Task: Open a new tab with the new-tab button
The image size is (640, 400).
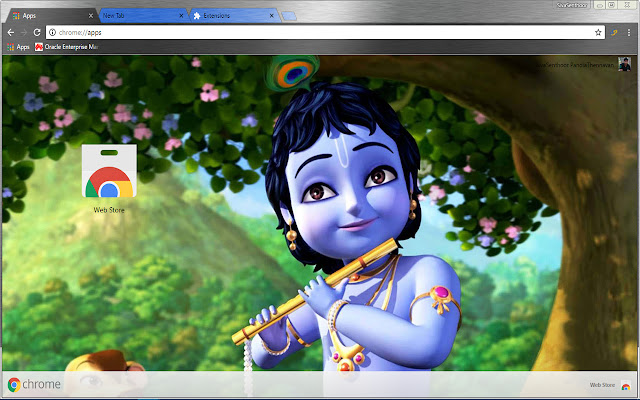Action: tap(289, 16)
